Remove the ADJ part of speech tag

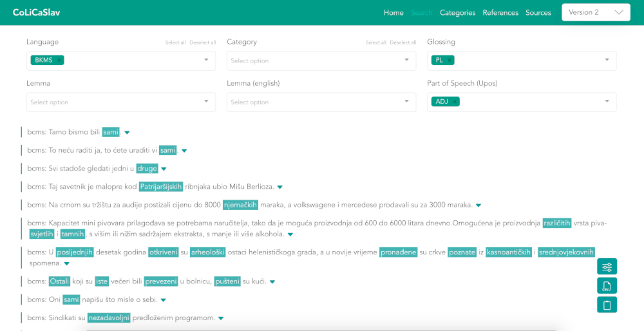(x=455, y=102)
